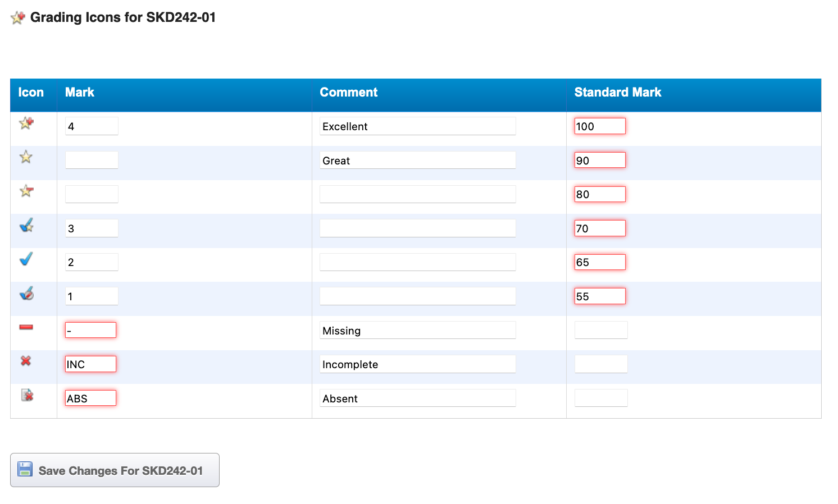Screen dimensions: 838x504
Task: Click the absent document icon in Absent row
Action: coord(27,395)
